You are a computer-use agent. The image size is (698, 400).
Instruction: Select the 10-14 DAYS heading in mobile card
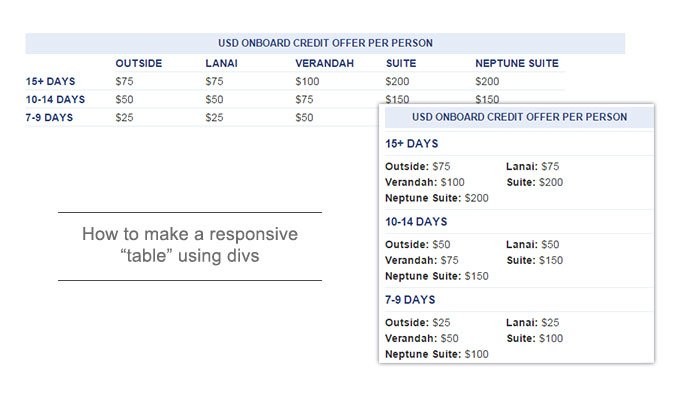pos(416,222)
